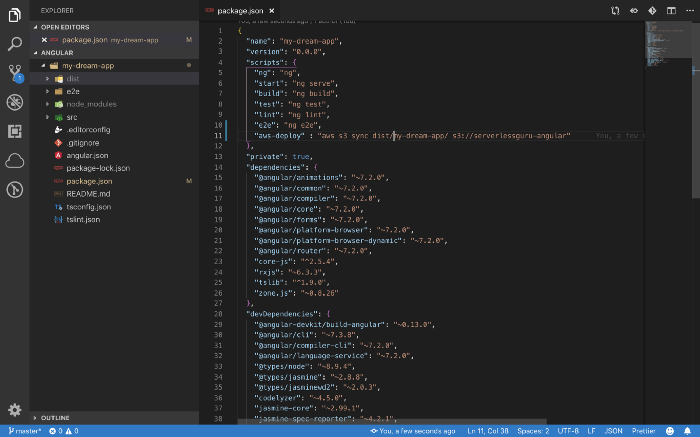Open the More Actions ellipsis in editor toolbar
Screen dimensions: 700x437
click(x=690, y=11)
